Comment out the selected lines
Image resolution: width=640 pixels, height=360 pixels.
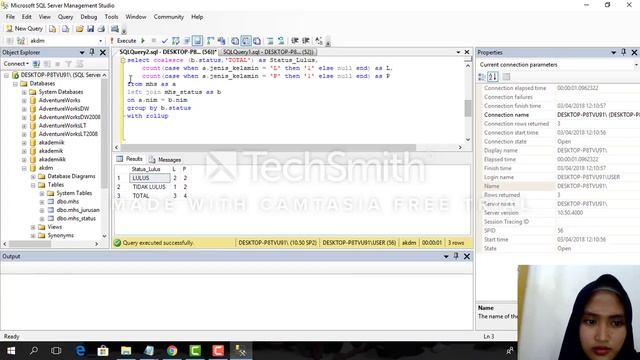point(270,41)
